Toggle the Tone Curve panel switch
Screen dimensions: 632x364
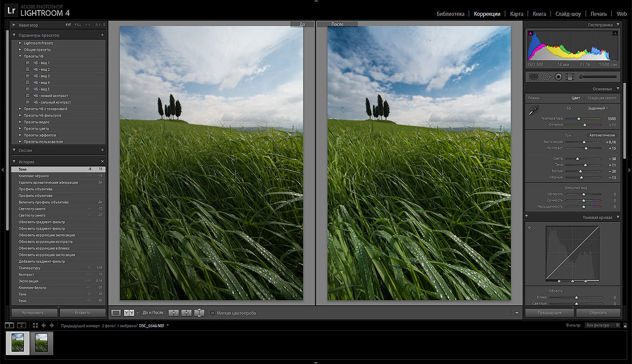tap(527, 217)
